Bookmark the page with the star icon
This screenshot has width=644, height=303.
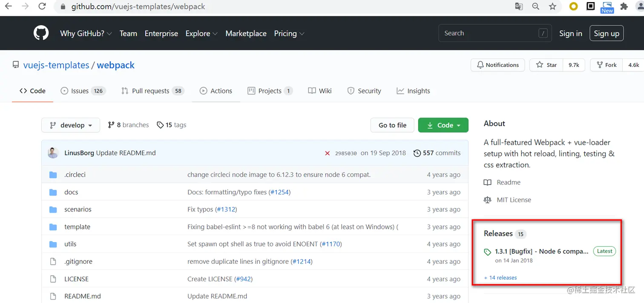coord(552,6)
